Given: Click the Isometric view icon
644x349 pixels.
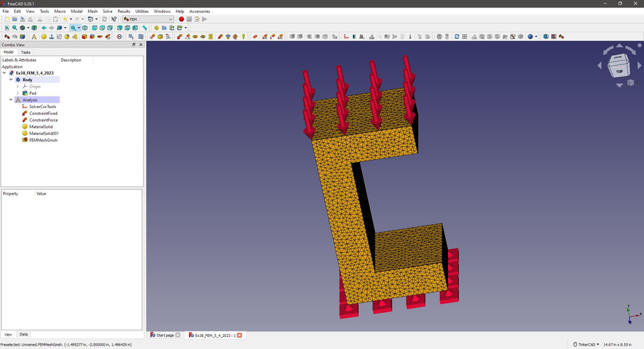Looking at the screenshot, I should [x=85, y=28].
